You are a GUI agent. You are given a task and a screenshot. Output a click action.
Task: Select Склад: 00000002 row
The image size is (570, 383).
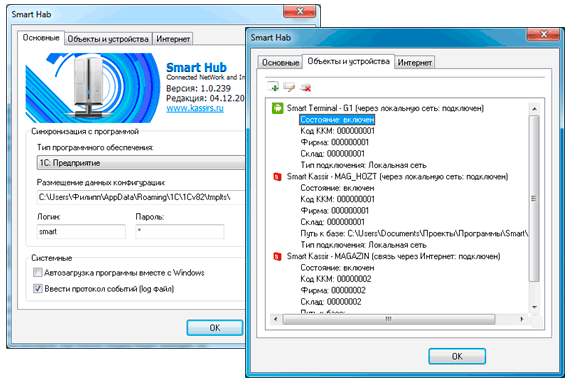pyautogui.click(x=331, y=302)
